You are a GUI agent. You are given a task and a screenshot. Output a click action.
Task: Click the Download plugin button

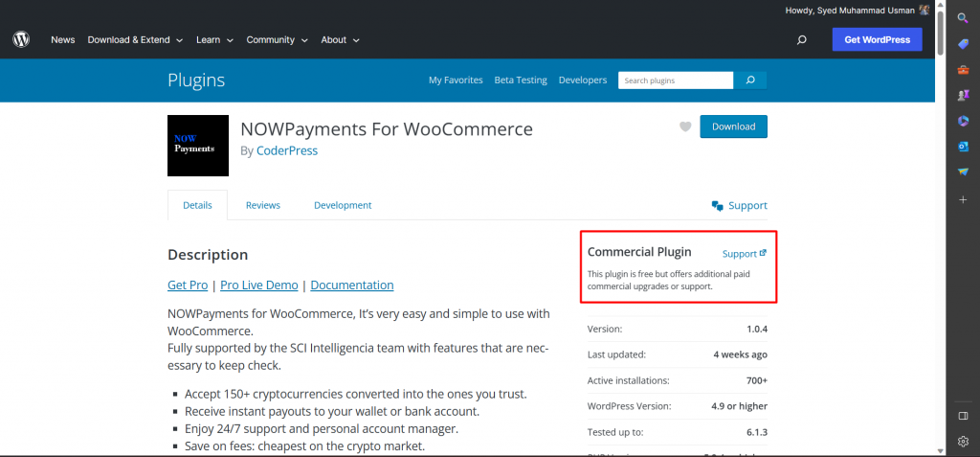[734, 126]
